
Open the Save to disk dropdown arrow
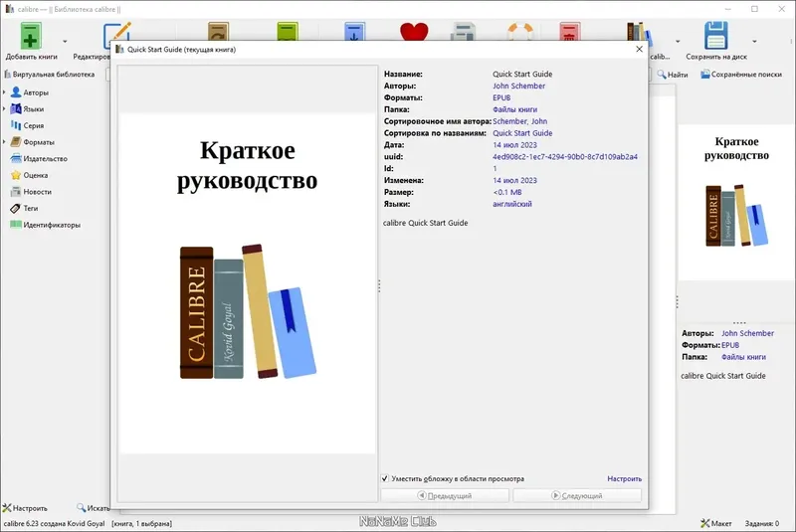[x=754, y=41]
